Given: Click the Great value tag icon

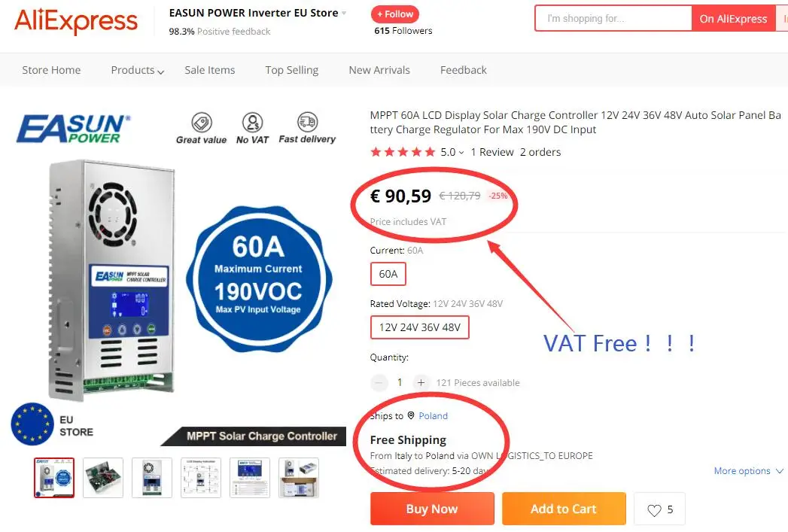Looking at the screenshot, I should tap(202, 123).
